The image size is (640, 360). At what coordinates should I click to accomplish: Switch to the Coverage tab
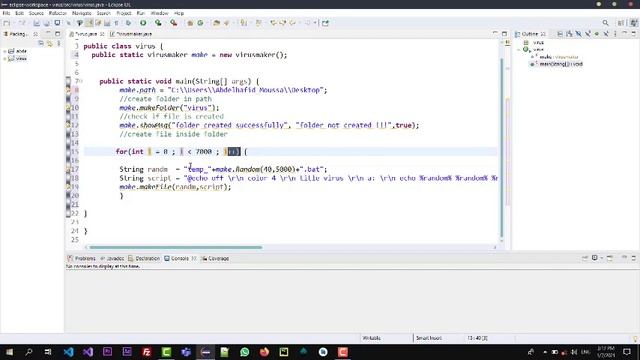coord(215,258)
